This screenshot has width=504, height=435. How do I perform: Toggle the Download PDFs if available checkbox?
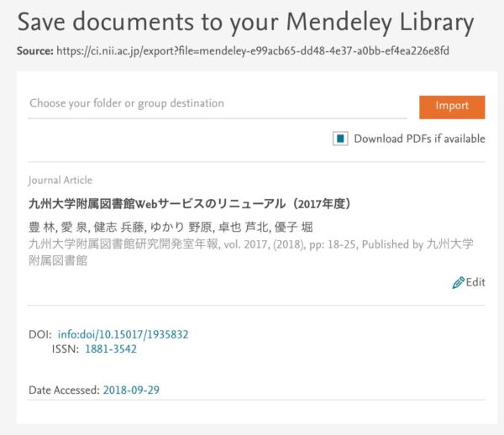[x=340, y=139]
